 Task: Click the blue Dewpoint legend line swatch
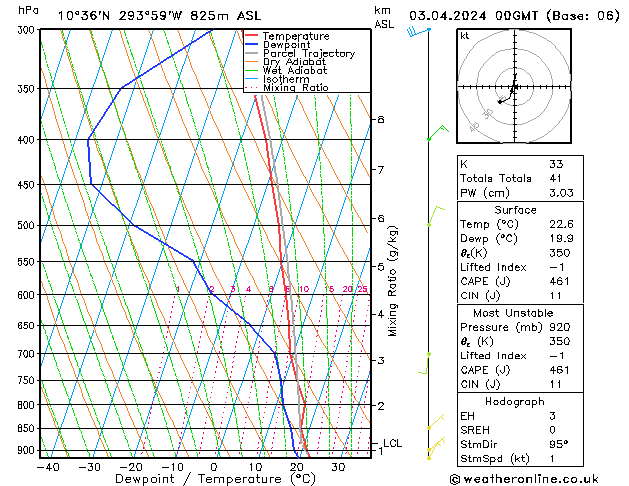[x=252, y=45]
